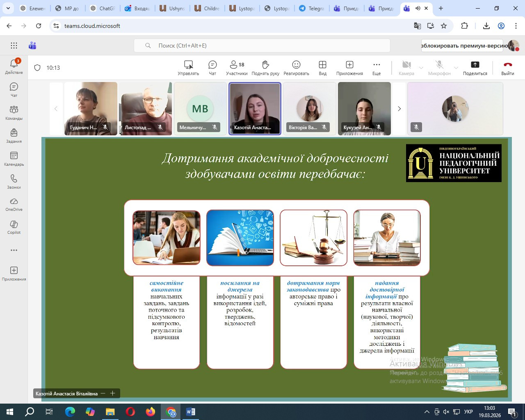Viewport: 525px width, 420px height.
Task: Open the Реагировать reactions menu
Action: 296,68
